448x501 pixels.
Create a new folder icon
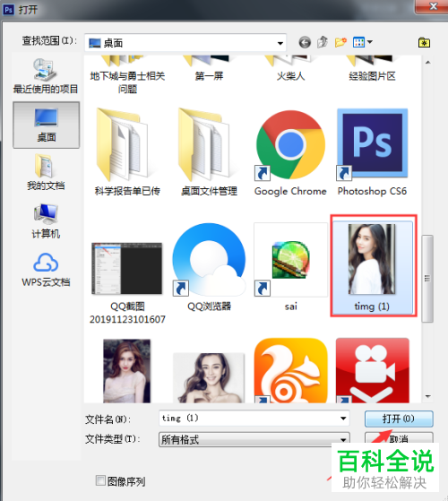pos(340,42)
